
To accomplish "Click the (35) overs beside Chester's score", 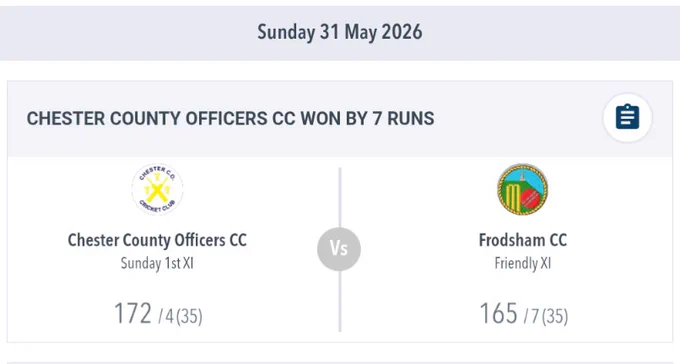I will point(190,317).
